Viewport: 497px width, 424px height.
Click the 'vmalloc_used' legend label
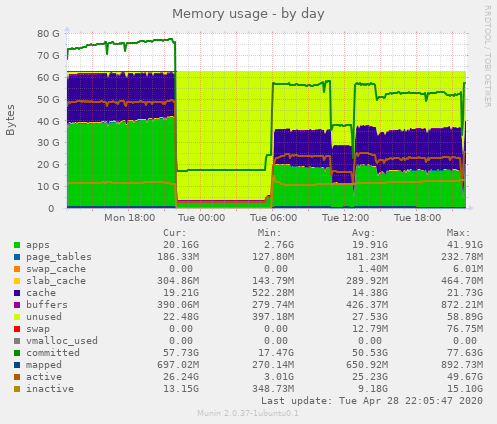pos(62,341)
